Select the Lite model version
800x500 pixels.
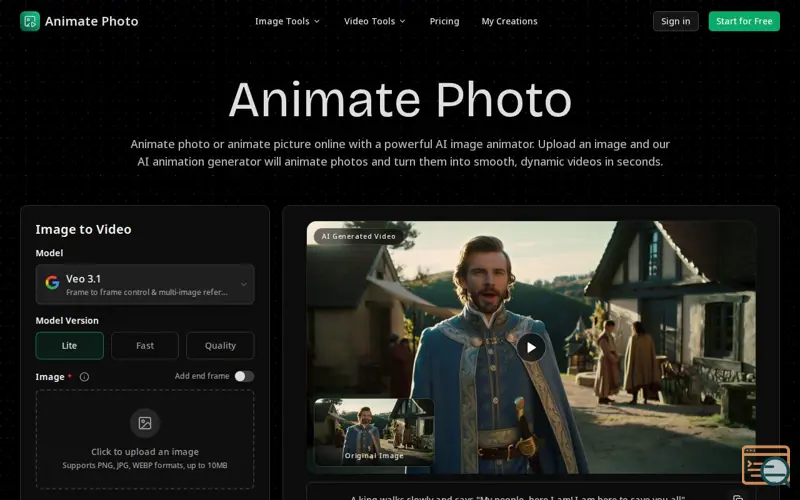click(69, 345)
